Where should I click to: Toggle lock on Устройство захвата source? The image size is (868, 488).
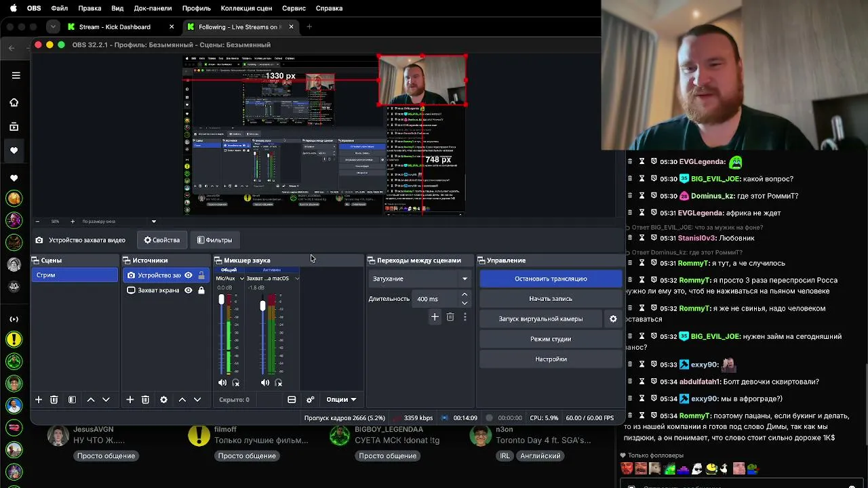(201, 275)
